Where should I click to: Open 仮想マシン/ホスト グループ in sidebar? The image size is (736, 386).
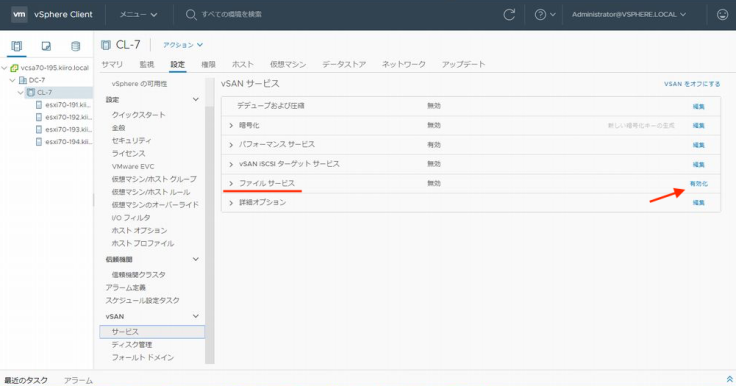154,179
